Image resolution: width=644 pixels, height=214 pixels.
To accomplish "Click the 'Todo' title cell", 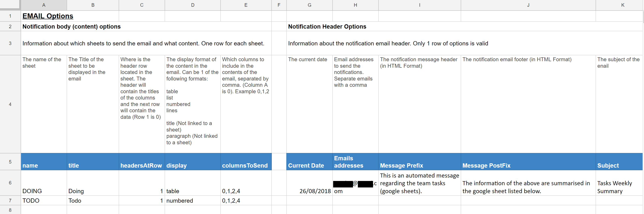I will [93, 200].
